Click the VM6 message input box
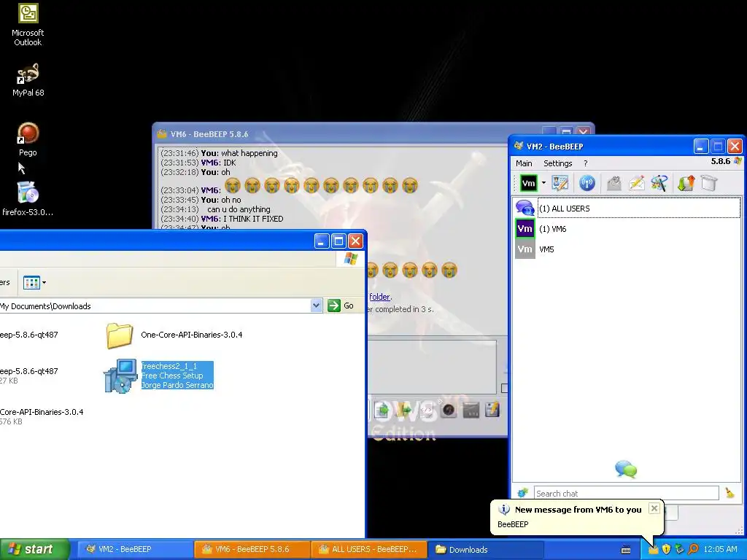747x560 pixels. (x=431, y=367)
